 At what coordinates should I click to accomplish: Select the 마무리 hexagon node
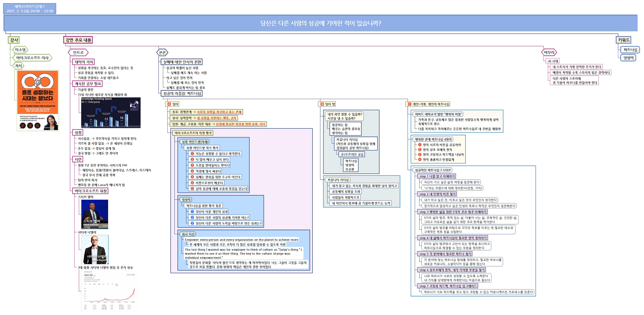tap(549, 52)
